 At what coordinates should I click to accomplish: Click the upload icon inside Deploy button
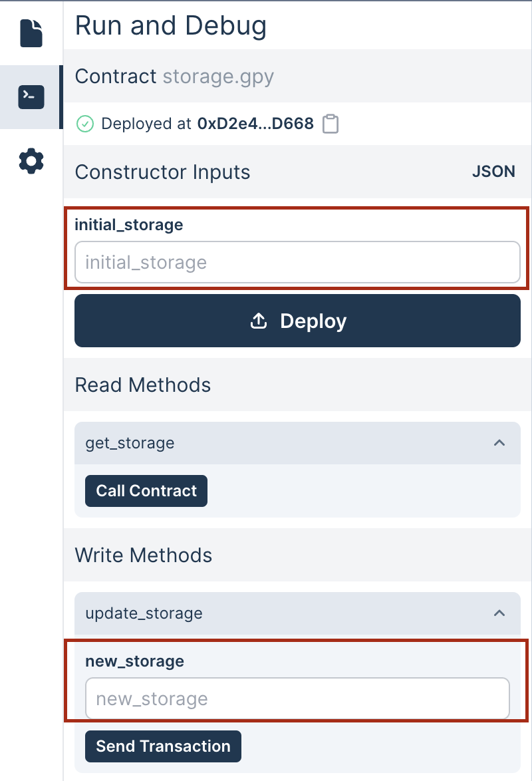tap(257, 321)
